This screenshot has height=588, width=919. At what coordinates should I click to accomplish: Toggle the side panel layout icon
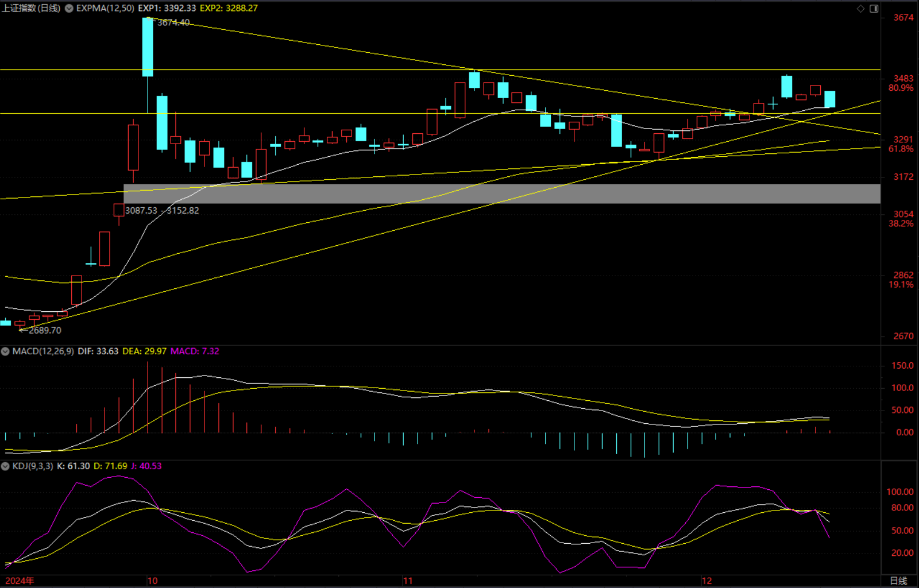click(x=874, y=9)
